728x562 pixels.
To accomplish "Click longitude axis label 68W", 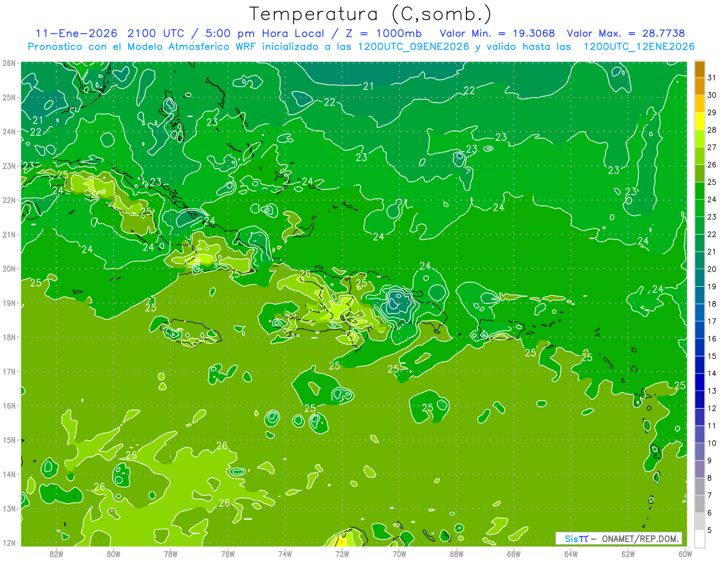I will tap(457, 554).
